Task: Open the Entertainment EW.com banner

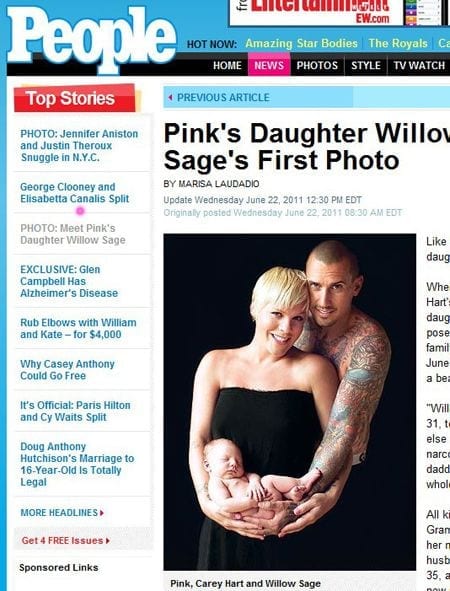Action: click(315, 13)
